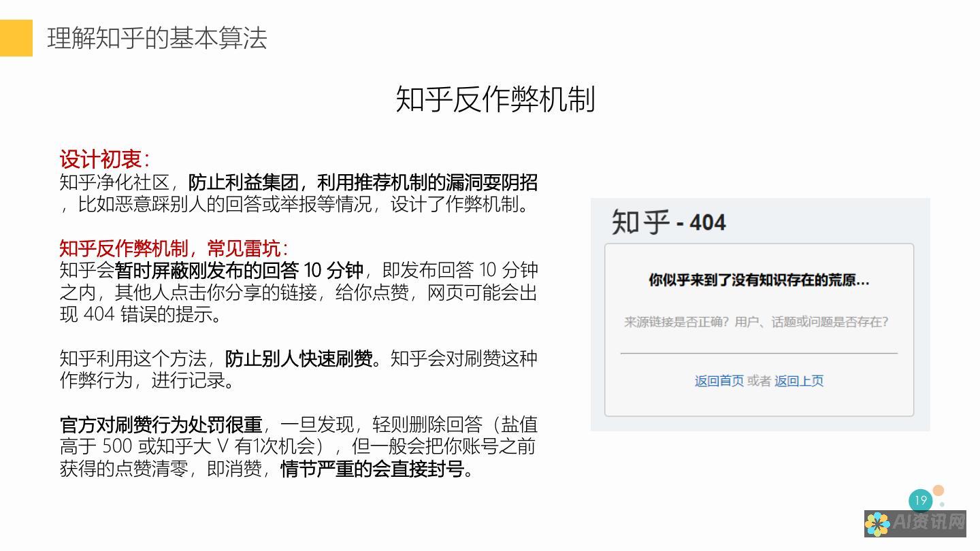Click the 返回首页 link in 404 box

[719, 381]
